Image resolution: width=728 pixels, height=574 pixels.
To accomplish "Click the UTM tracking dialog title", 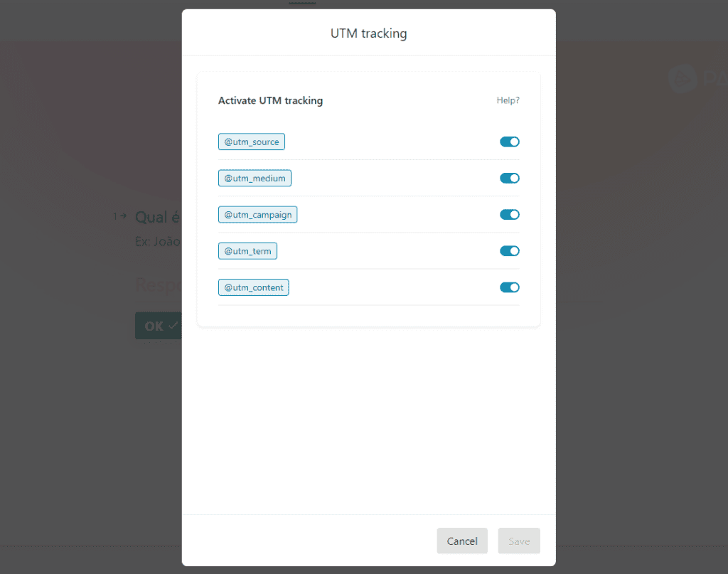I will tap(368, 33).
